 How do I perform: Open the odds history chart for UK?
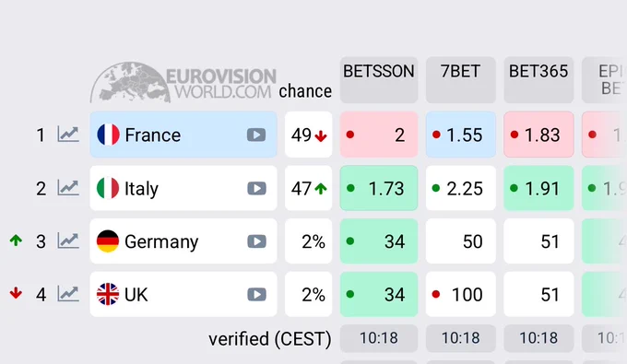coord(68,294)
